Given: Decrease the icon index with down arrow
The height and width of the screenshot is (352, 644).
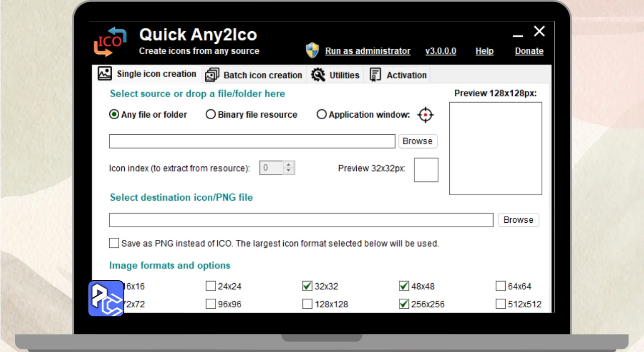Looking at the screenshot, I should click(289, 171).
